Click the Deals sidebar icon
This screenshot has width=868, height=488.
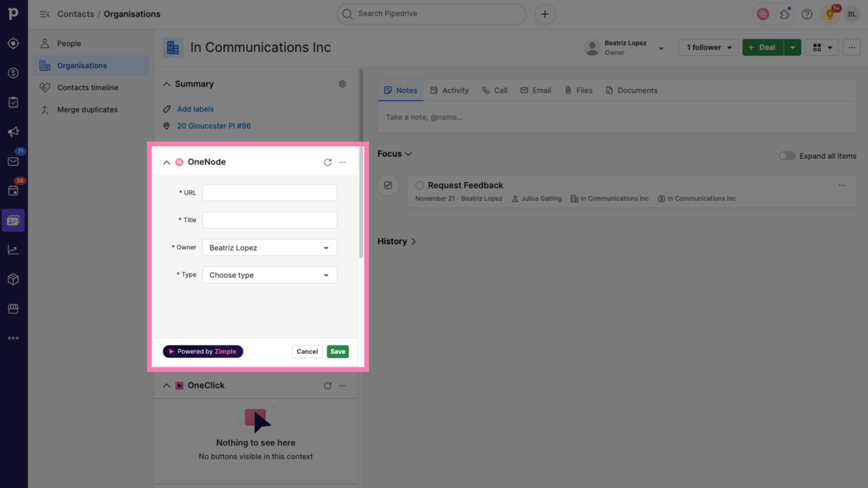coord(14,73)
